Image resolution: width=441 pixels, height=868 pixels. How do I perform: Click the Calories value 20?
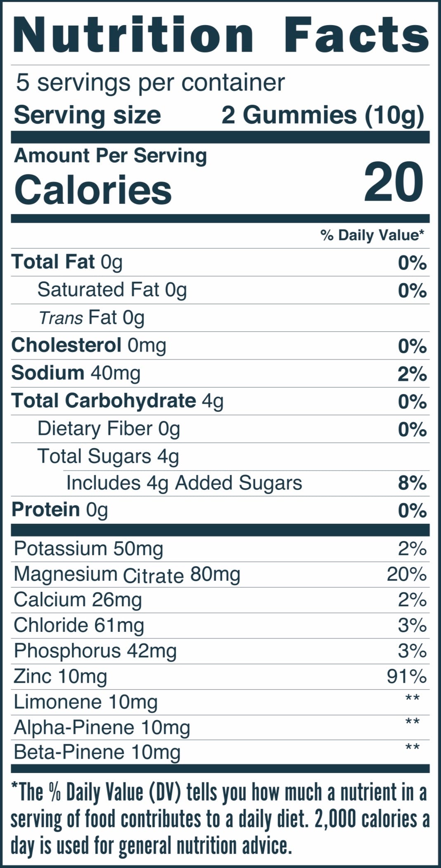(x=394, y=182)
